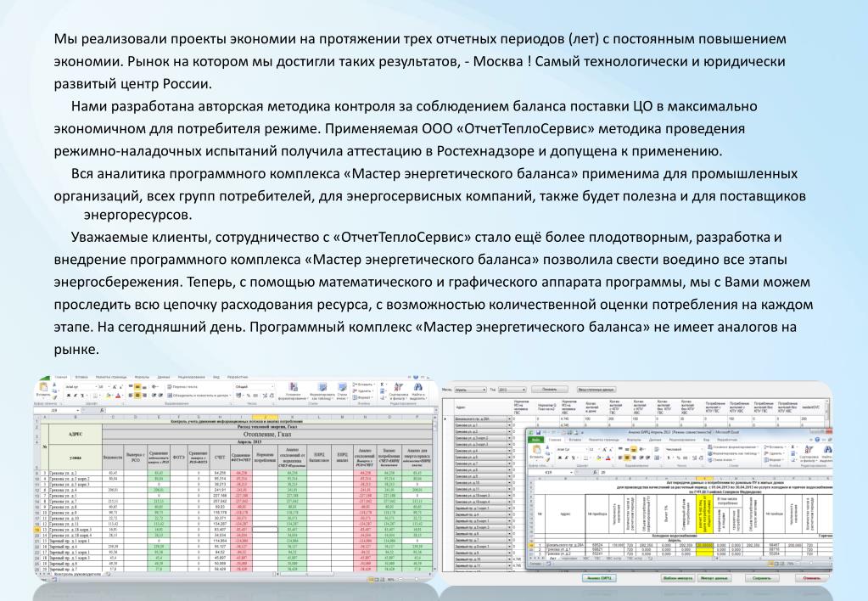Click font color icon in right Excel window
This screenshot has height=601, width=868.
[x=608, y=458]
